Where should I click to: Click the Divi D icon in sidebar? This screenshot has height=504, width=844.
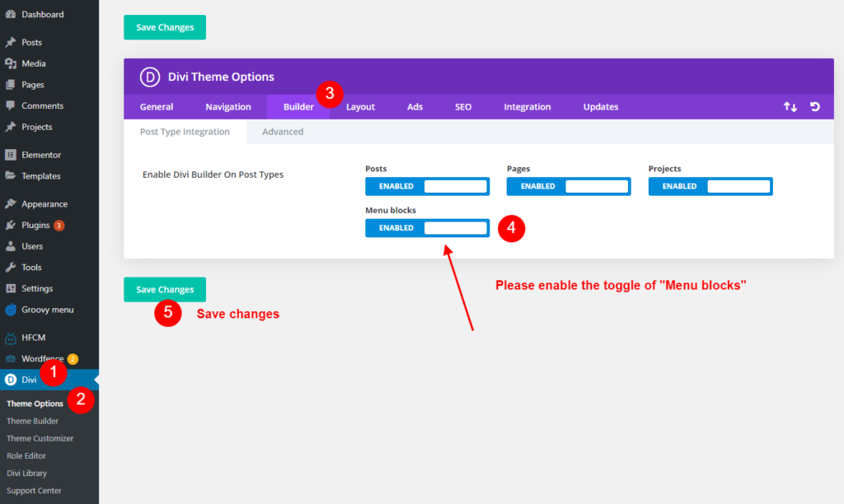point(10,380)
